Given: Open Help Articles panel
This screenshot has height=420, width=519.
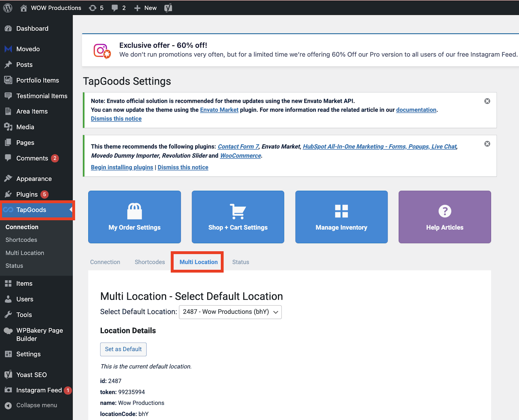Looking at the screenshot, I should (444, 217).
